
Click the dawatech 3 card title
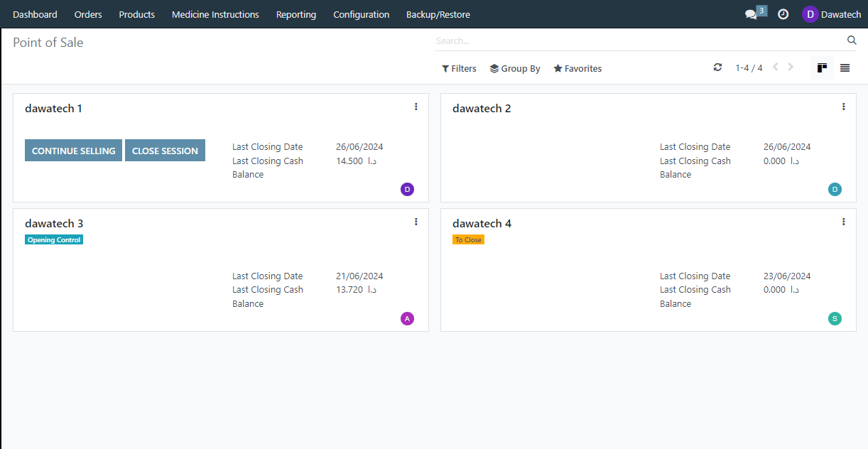click(x=54, y=224)
